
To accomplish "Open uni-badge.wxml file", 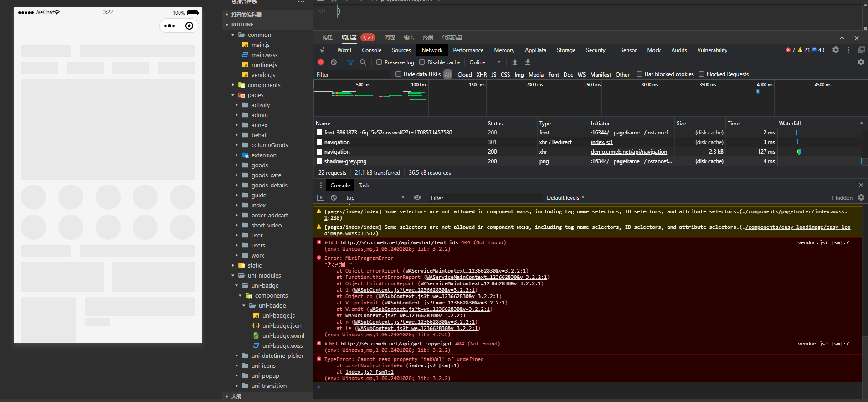I will (283, 336).
